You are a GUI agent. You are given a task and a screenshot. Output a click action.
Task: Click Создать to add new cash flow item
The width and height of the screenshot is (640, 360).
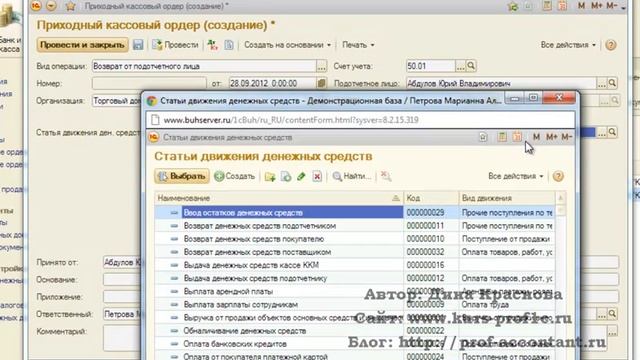(x=235, y=176)
